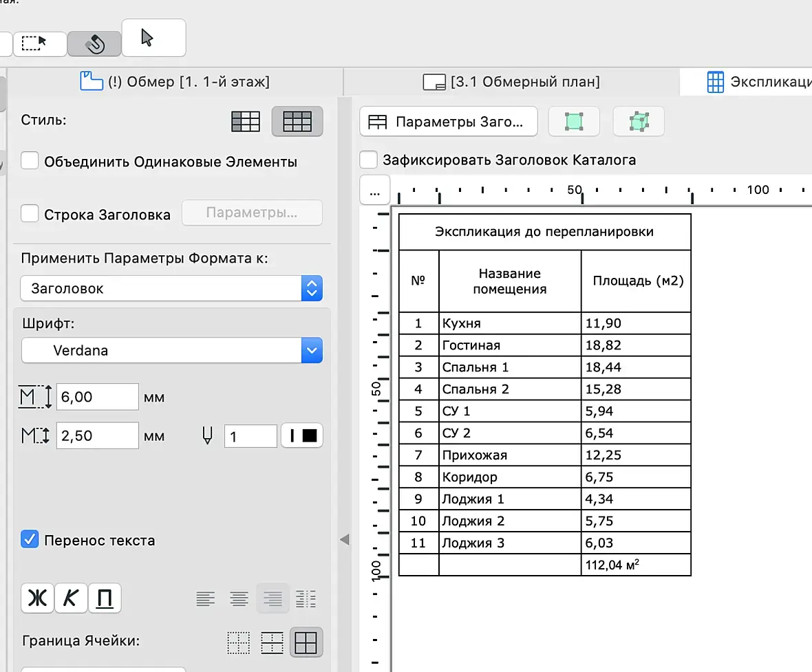The image size is (812, 672).
Task: Click the row height icon
Action: (35, 436)
